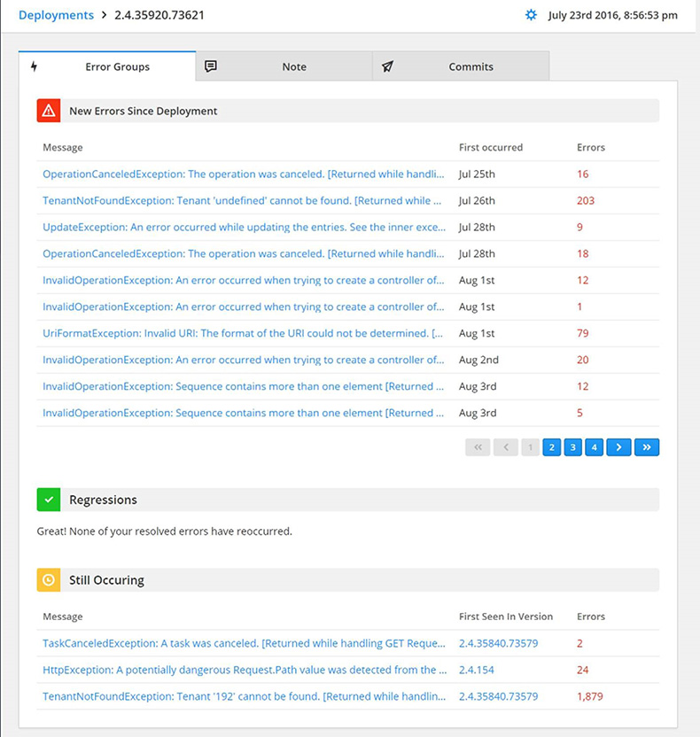
Task: Click the green Regressions checkmark icon
Action: [x=49, y=500]
